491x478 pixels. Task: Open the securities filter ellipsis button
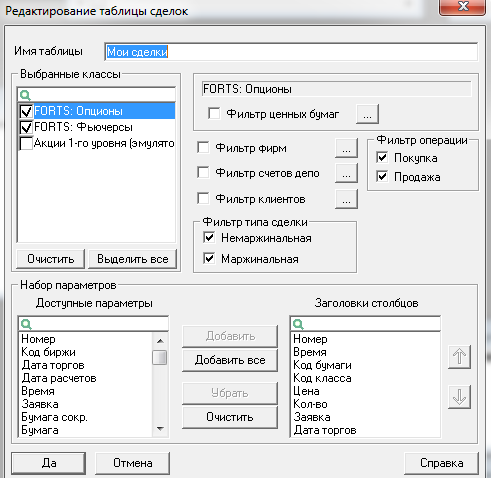[367, 114]
